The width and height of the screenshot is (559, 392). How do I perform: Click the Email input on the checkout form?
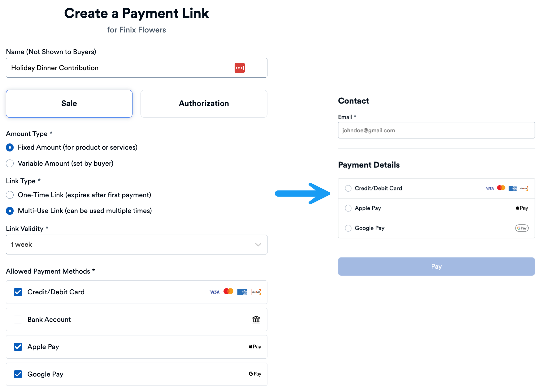(436, 130)
